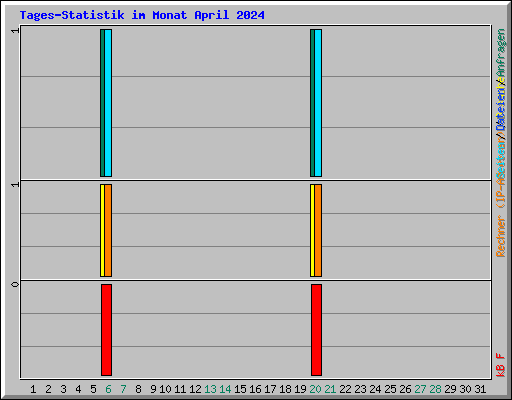Screen dimensions: 512x400
Task: Click the day label 6 on the axis
Action: 108,389
